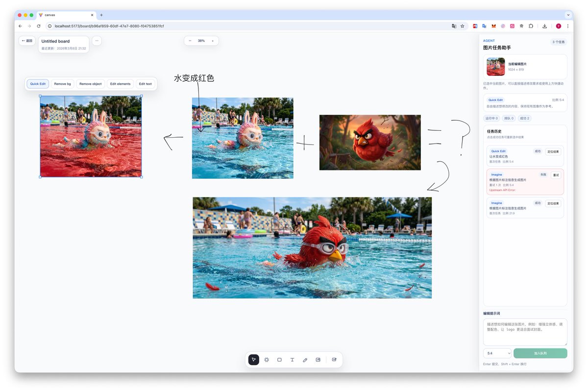588x392 pixels.
Task: Select the blue pool bunny image
Action: 243,138
